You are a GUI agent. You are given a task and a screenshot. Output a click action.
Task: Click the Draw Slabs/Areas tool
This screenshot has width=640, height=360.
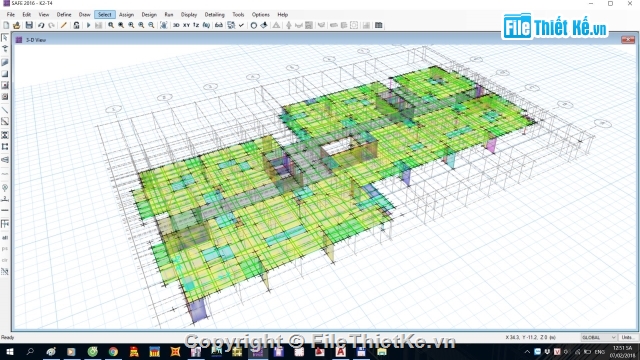click(x=5, y=62)
